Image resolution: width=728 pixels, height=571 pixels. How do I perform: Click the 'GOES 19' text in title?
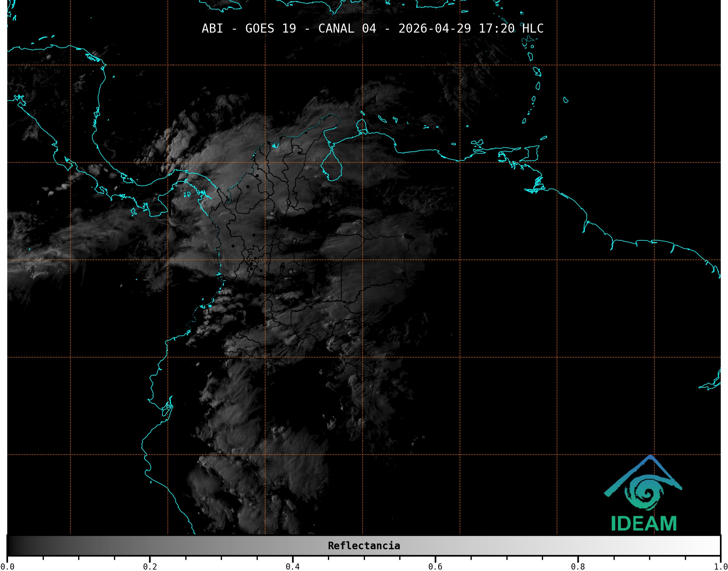pos(270,29)
